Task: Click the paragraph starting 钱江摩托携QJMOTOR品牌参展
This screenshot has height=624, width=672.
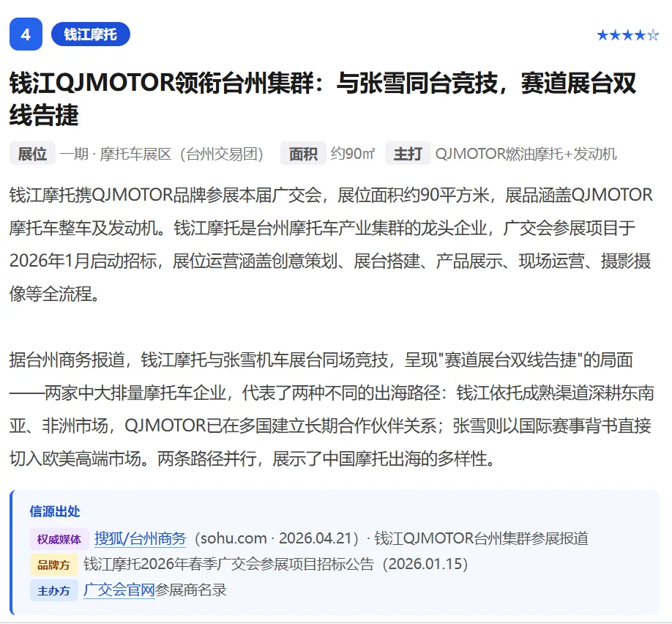Action: tap(331, 245)
